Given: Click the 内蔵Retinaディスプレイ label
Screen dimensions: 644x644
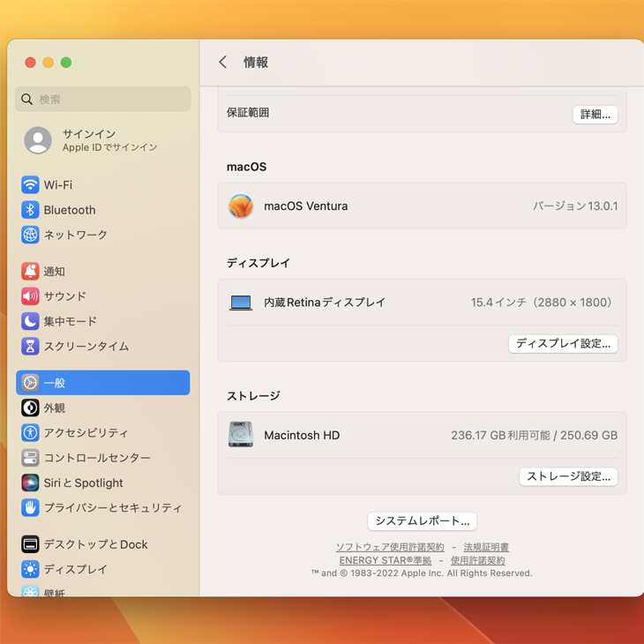Looking at the screenshot, I should point(325,303).
